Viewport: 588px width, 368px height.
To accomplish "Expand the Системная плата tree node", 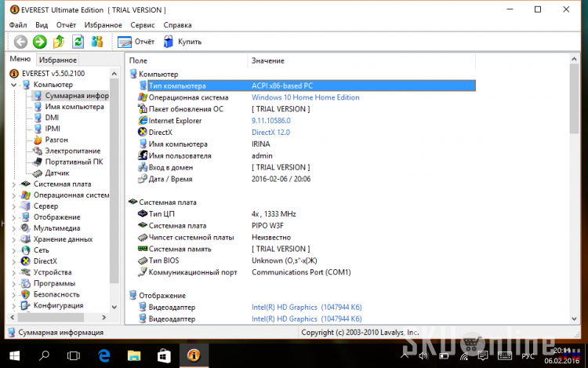I will pos(13,184).
